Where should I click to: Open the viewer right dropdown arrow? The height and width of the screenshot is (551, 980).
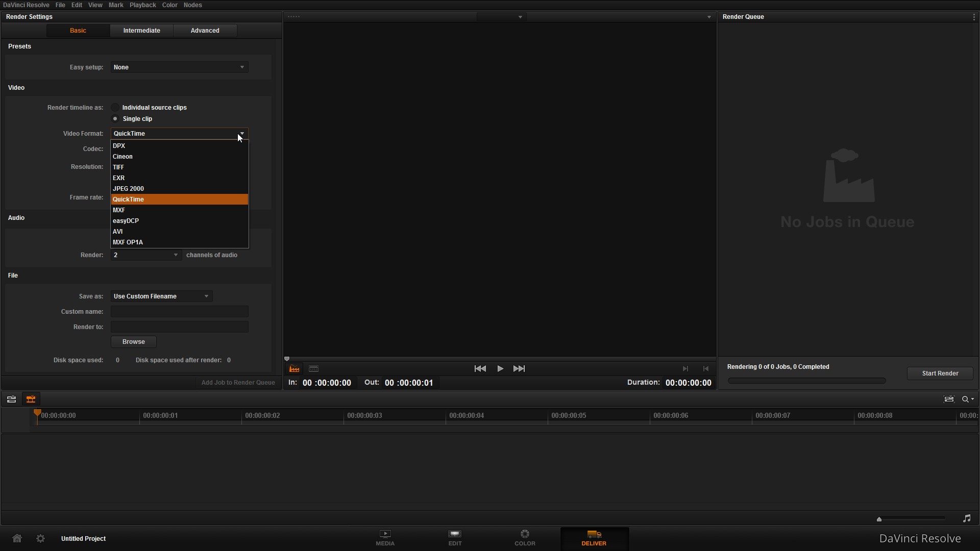pyautogui.click(x=709, y=17)
